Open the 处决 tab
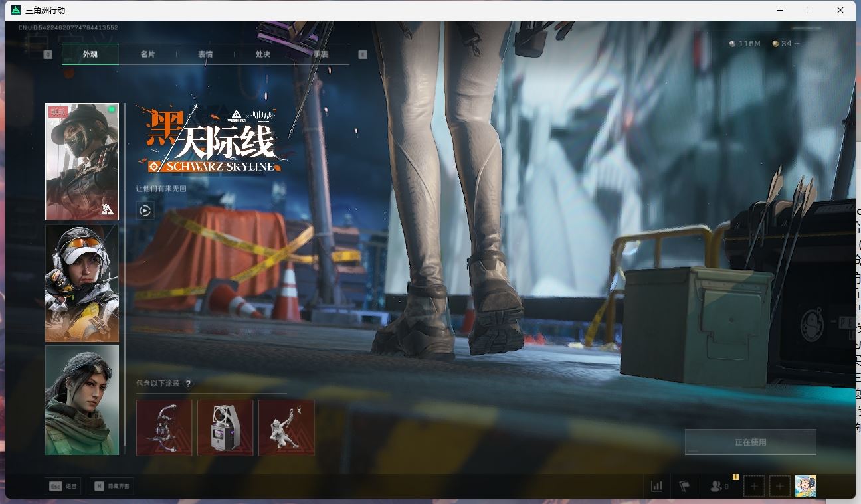This screenshot has height=504, width=861. point(262,54)
